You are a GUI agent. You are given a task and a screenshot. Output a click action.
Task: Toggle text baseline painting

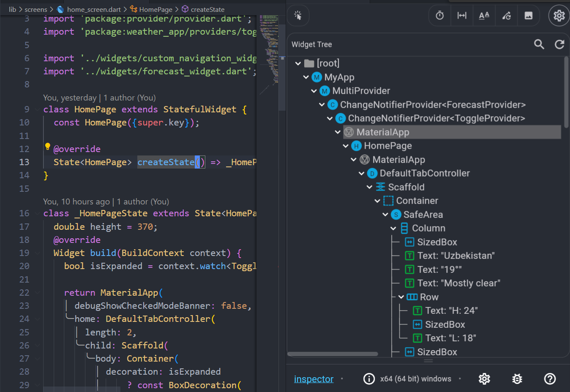pos(484,15)
